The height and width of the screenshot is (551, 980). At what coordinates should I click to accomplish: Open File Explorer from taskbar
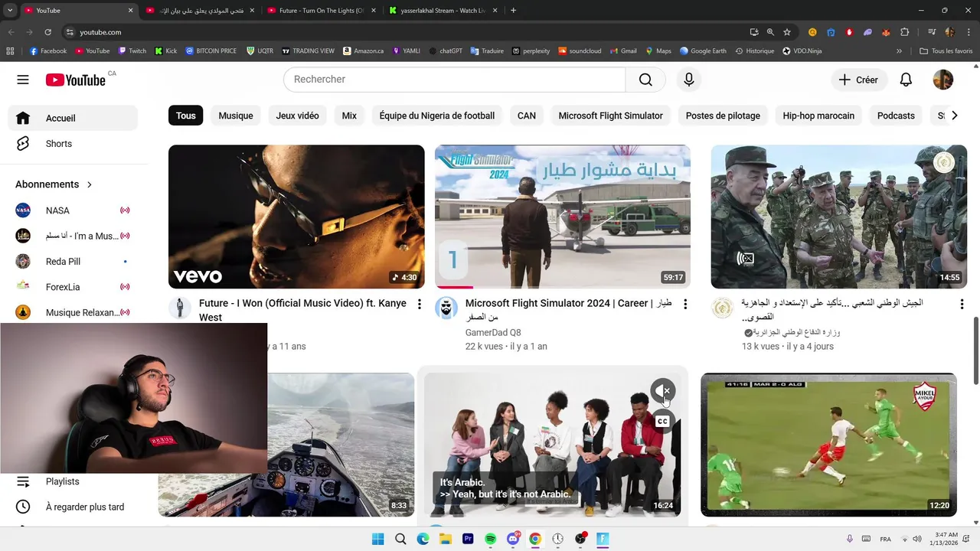[445, 540]
